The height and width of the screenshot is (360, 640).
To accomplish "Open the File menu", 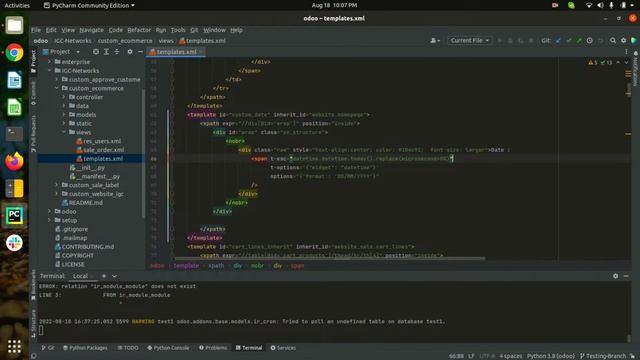I will point(36,30).
